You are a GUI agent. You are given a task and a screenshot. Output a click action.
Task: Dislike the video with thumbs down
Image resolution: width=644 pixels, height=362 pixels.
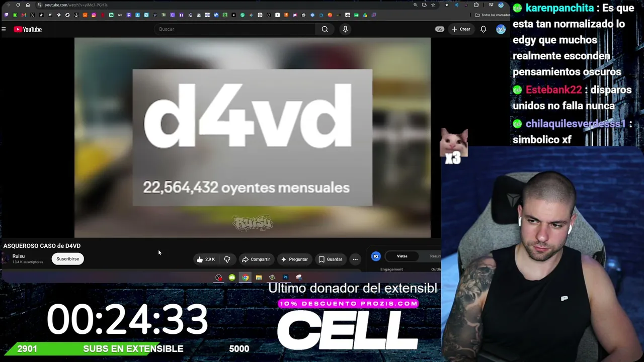coord(227,259)
